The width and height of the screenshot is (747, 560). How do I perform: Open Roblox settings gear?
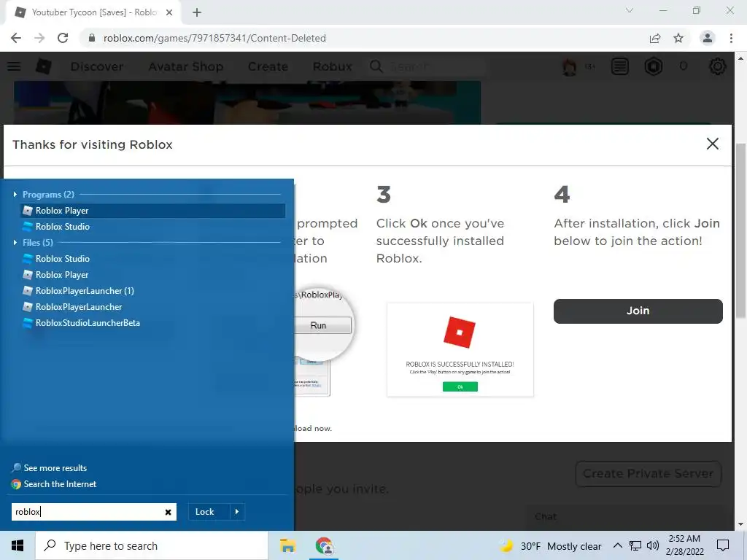tap(718, 66)
